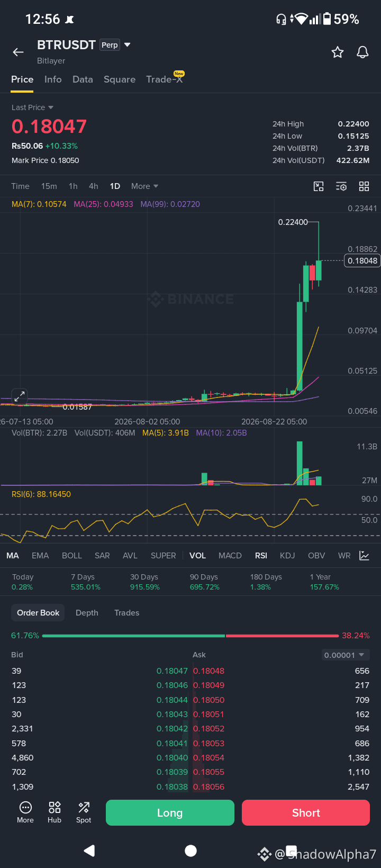
Task: Tap the 7 Days 535.01% stat
Action: (86, 582)
